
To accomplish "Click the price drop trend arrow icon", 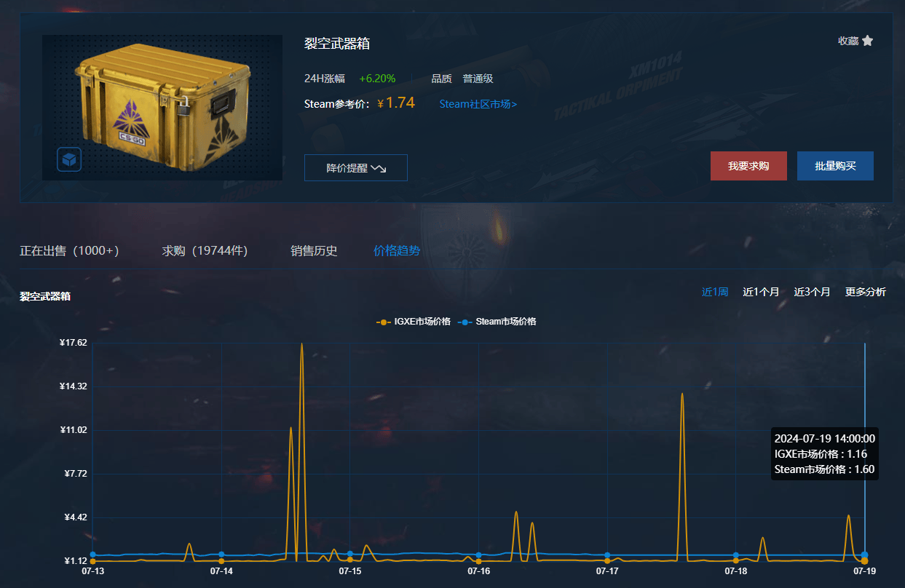I will 379,168.
